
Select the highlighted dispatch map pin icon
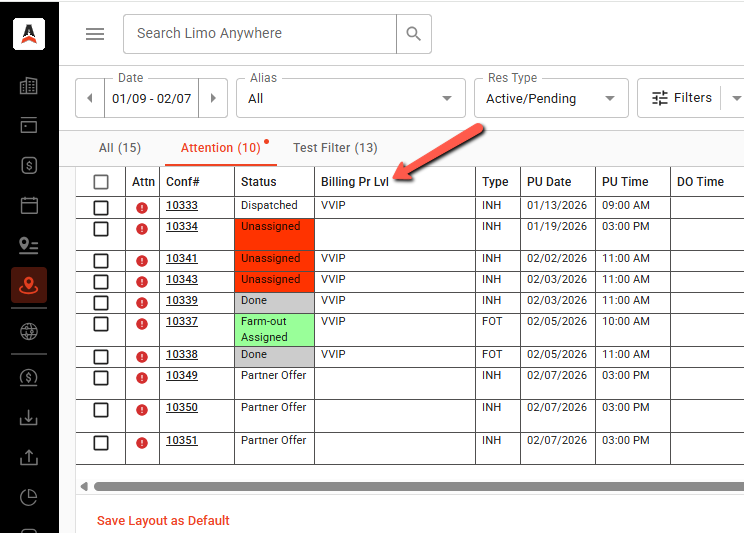(x=29, y=285)
